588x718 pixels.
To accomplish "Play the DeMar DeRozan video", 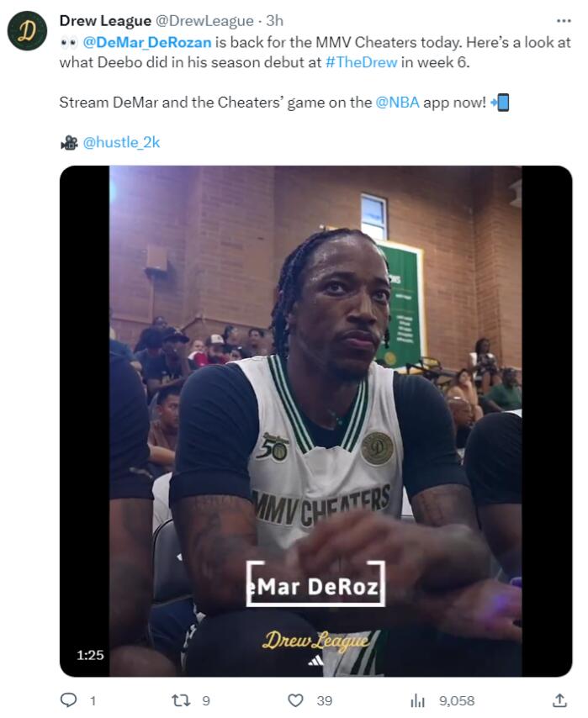I will coord(315,420).
